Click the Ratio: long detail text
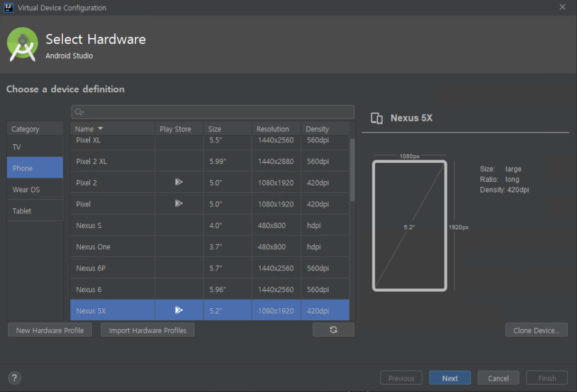This screenshot has width=577, height=392. [x=499, y=179]
